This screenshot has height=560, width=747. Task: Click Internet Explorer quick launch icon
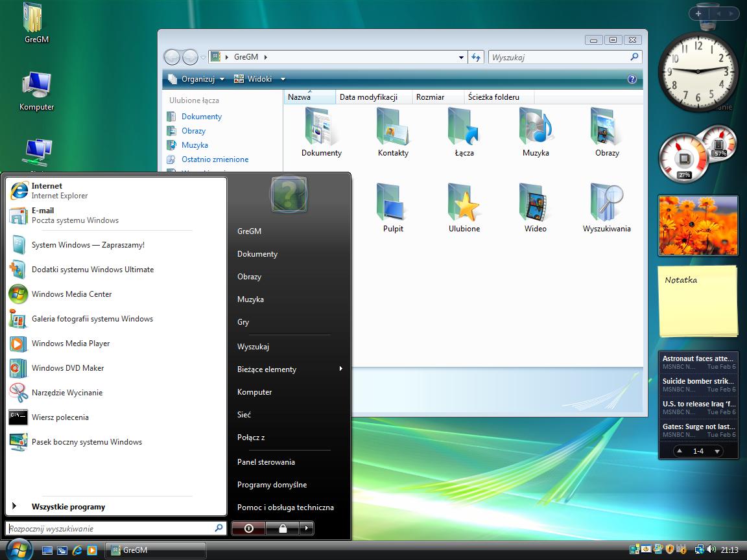click(77, 550)
